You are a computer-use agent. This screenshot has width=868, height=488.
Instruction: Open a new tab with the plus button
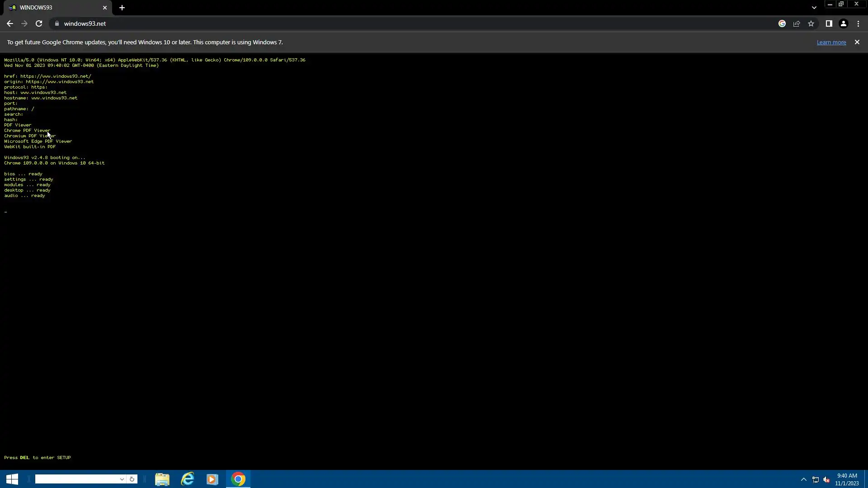122,8
